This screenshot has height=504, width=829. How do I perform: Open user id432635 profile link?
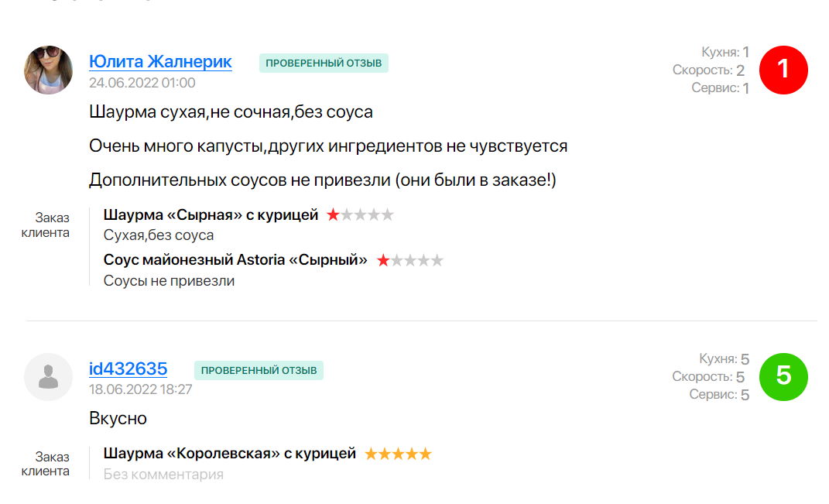128,369
